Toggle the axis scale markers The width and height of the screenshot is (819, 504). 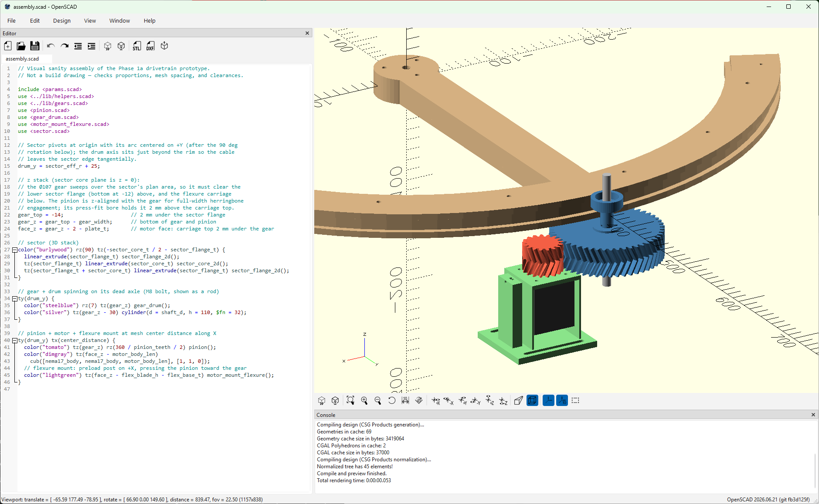pyautogui.click(x=562, y=401)
